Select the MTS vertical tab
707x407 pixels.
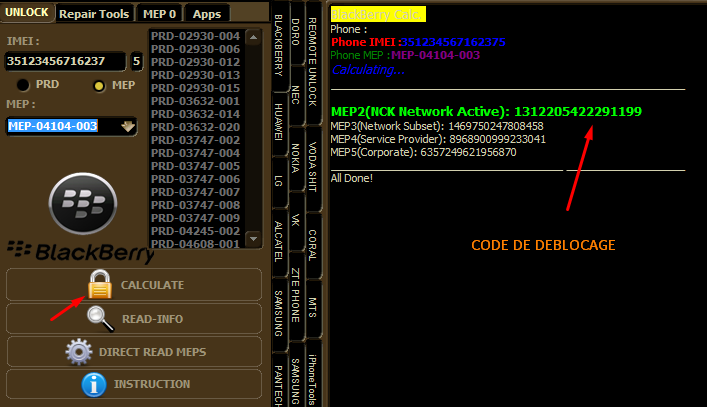[x=312, y=308]
